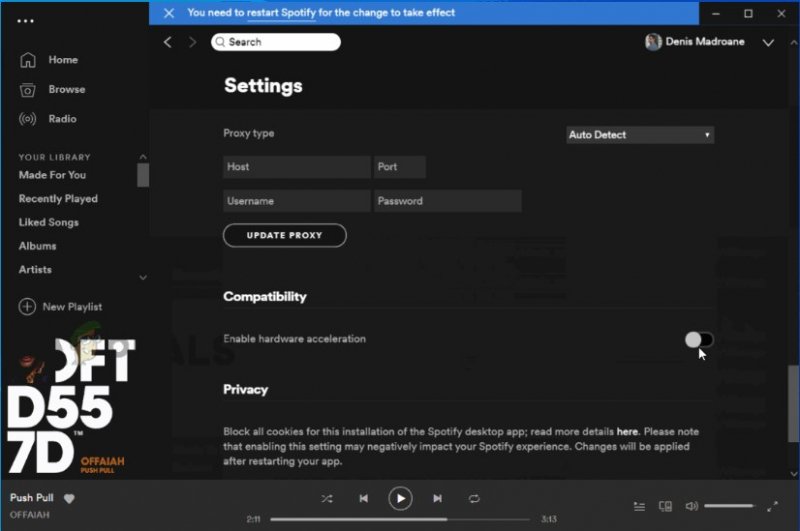This screenshot has width=800, height=531.
Task: Expand the user account dropdown chevron
Action: coord(768,43)
